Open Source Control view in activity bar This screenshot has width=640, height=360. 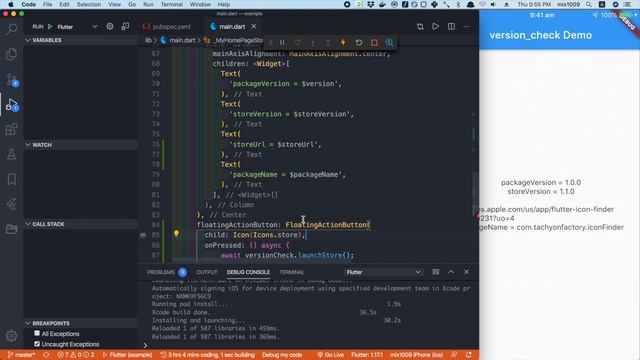pos(11,79)
